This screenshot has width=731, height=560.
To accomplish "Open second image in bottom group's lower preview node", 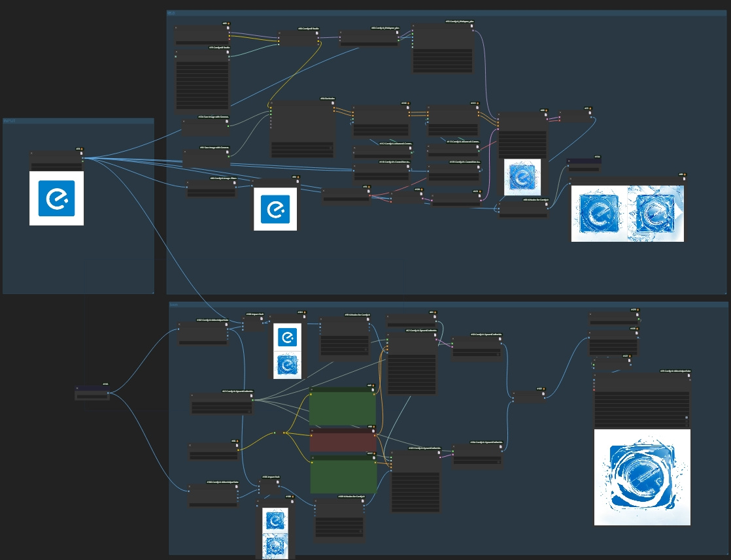I will (x=275, y=546).
